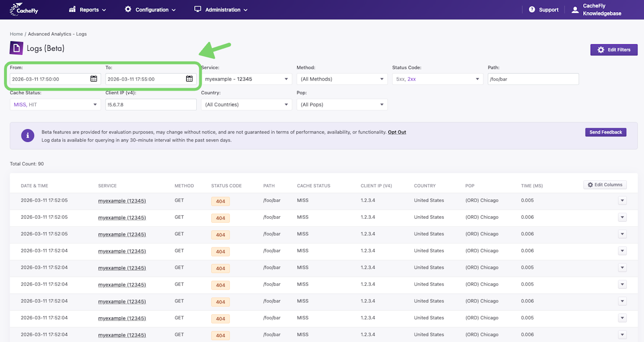Click the Logs (Beta) page icon
The width and height of the screenshot is (644, 342).
[16, 48]
